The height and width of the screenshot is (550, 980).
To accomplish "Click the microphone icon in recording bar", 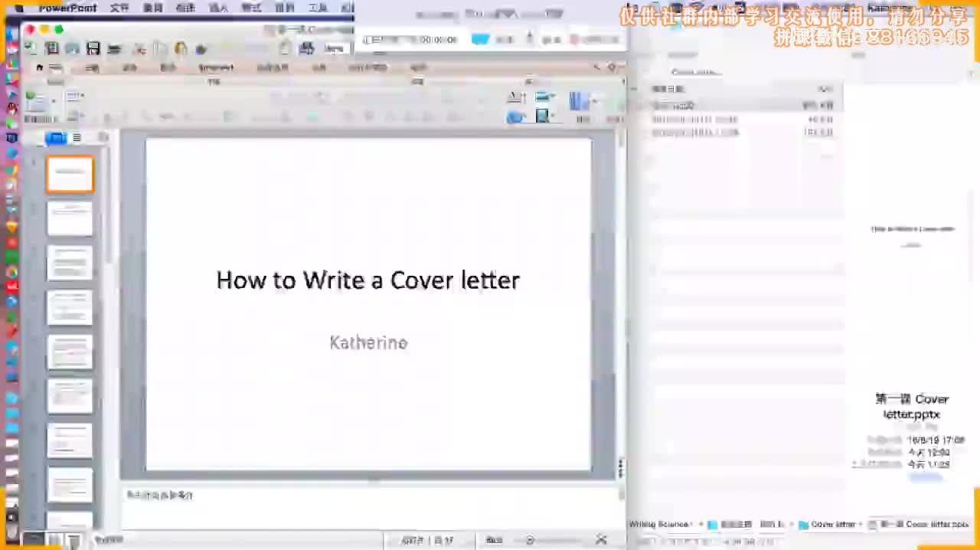I will click(529, 38).
